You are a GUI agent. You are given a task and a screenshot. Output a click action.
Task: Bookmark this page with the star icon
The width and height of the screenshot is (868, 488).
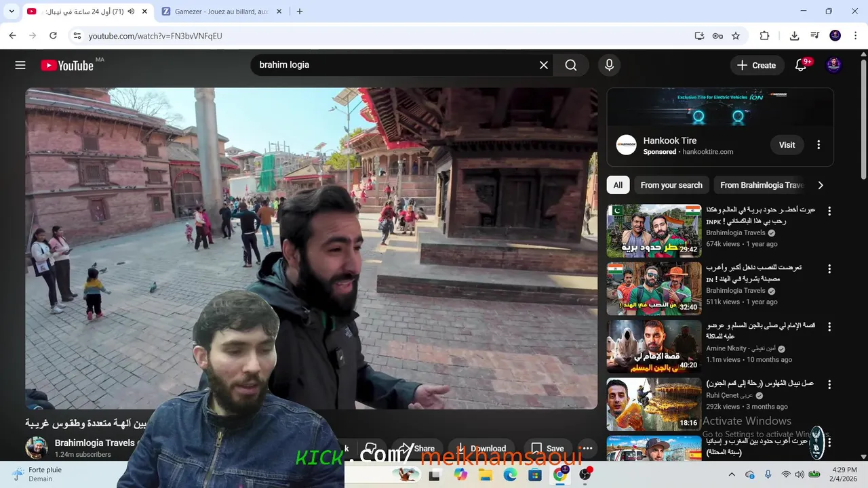pyautogui.click(x=736, y=36)
